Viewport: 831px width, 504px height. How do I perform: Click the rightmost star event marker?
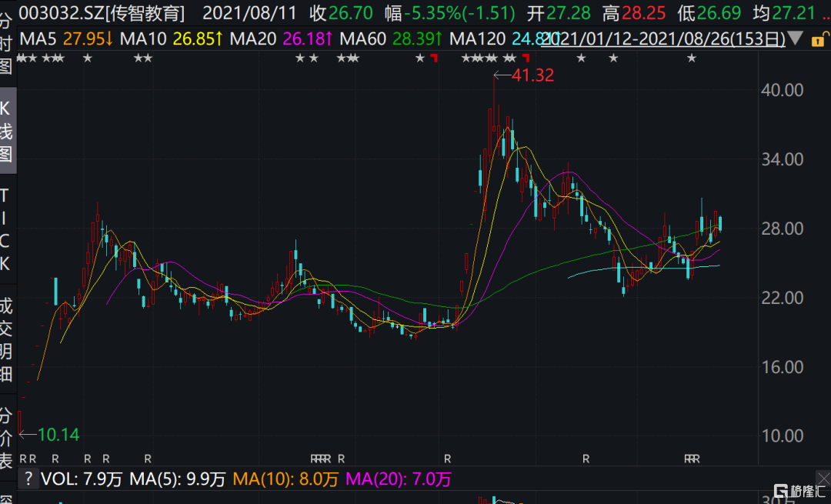[x=692, y=58]
